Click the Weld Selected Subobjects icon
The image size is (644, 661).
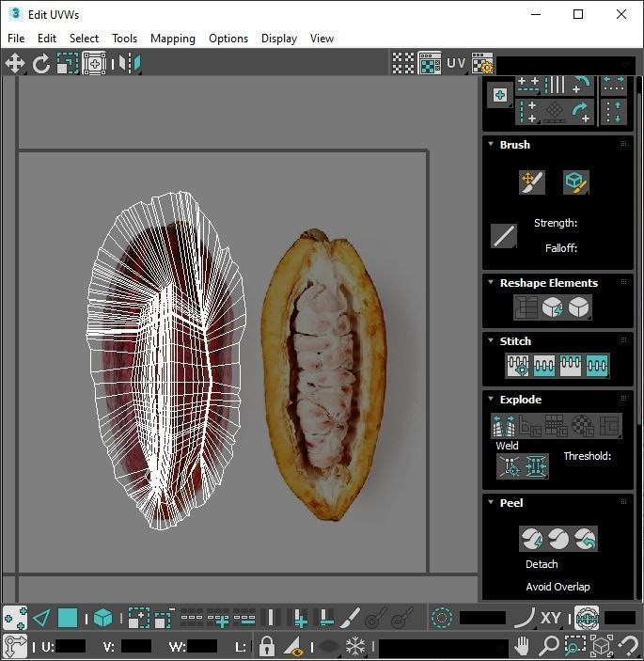(x=536, y=466)
